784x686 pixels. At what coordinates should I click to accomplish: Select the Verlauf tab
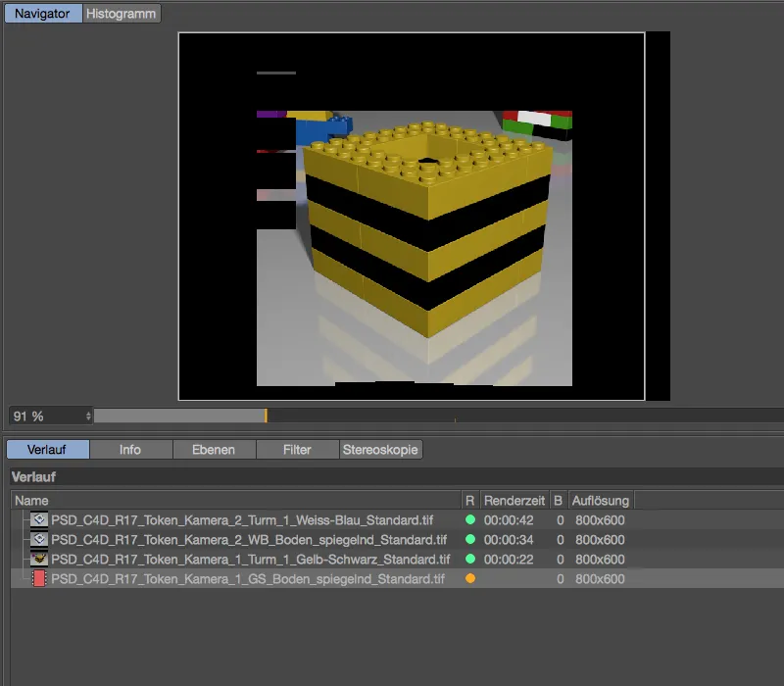pyautogui.click(x=47, y=450)
